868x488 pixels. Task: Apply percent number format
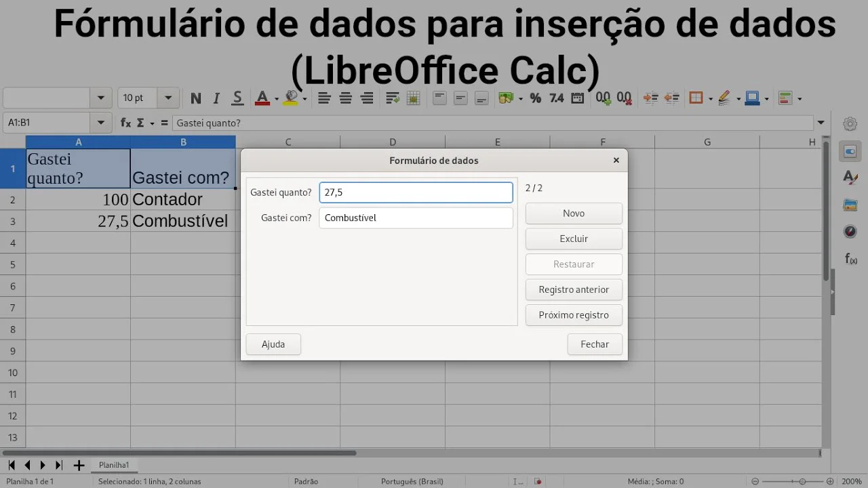click(x=536, y=98)
